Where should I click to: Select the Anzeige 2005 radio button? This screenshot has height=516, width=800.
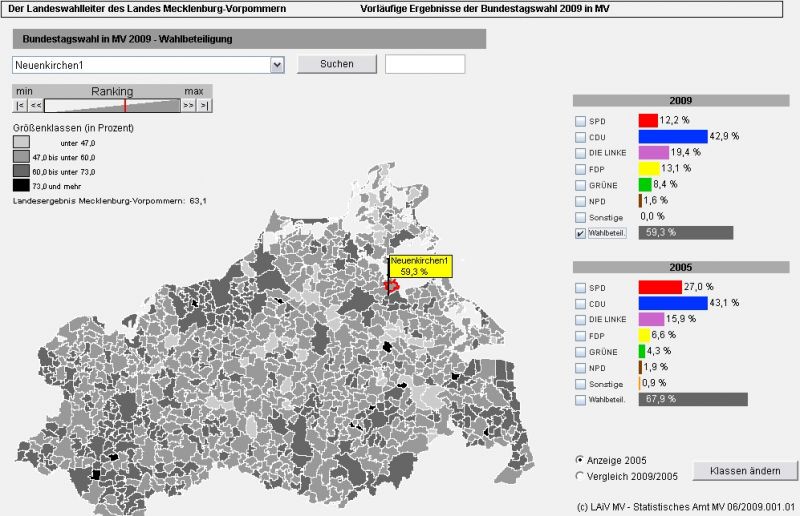pyautogui.click(x=579, y=459)
